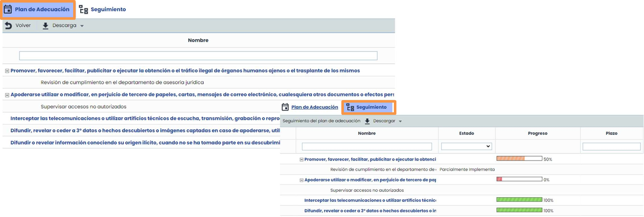
Task: Click the Descarga download icon in top toolbar
Action: [x=46, y=26]
